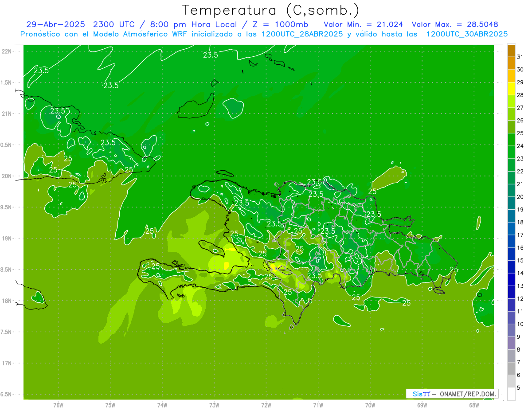Select the yellow swatch between 28 and 29

(x=511, y=89)
